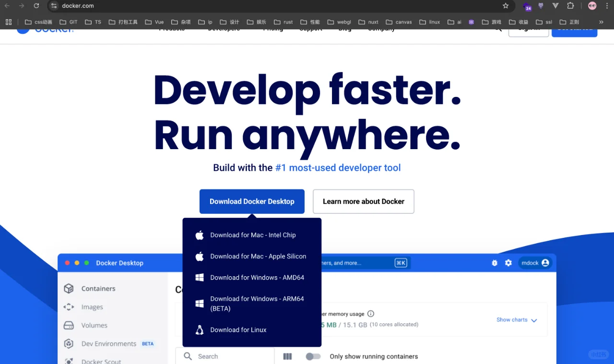Click the browser forward arrow
The width and height of the screenshot is (614, 364).
[x=22, y=6]
